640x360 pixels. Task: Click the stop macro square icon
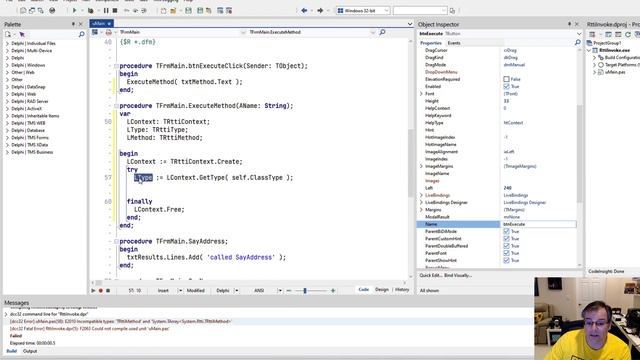[x=108, y=291]
